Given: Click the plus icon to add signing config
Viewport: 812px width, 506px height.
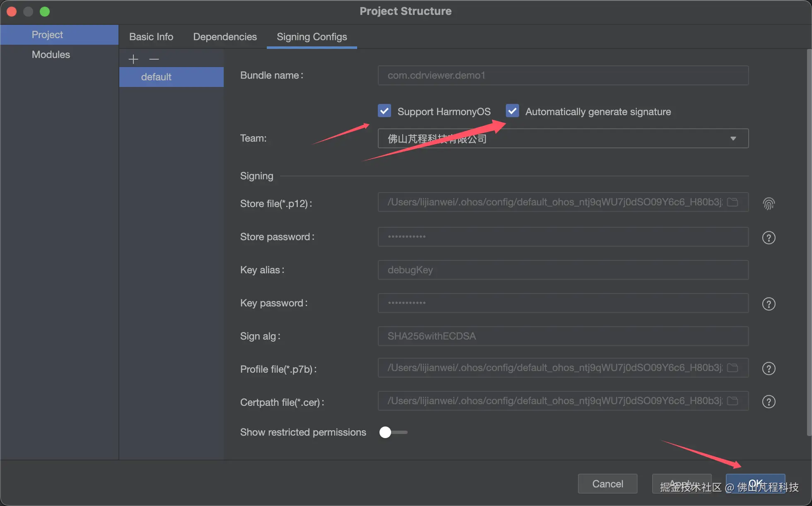Looking at the screenshot, I should [133, 59].
